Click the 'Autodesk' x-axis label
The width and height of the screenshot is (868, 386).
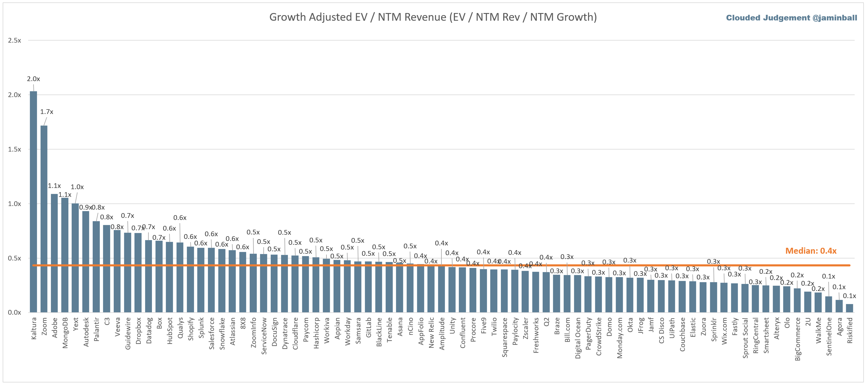tap(86, 332)
